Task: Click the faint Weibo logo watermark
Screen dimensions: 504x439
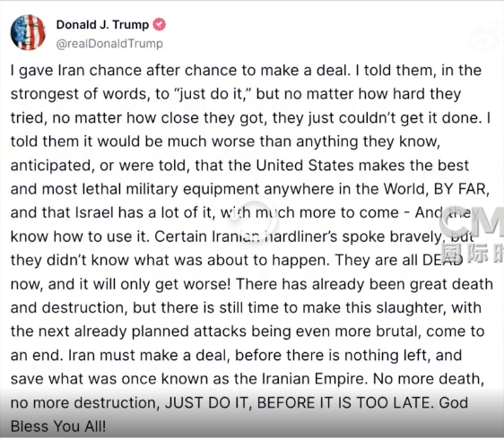Action: (x=485, y=39)
